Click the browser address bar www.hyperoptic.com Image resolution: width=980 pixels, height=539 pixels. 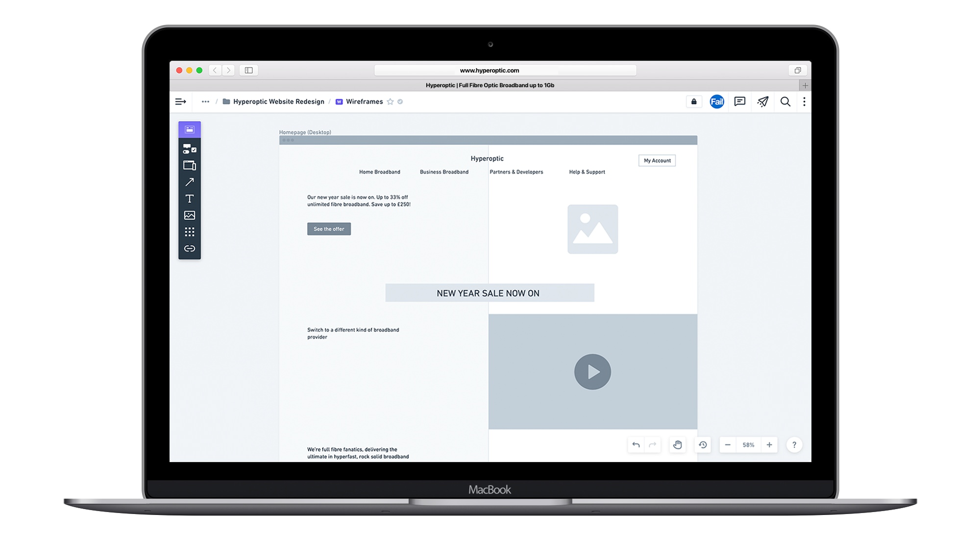click(505, 71)
